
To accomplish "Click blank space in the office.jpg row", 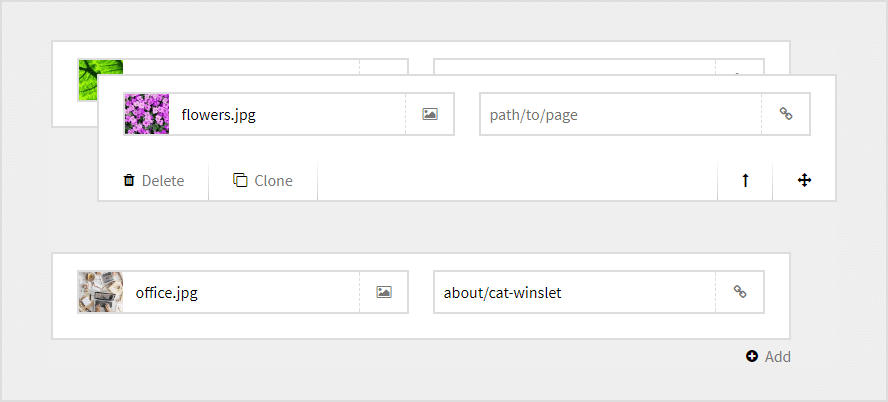I will [420, 326].
